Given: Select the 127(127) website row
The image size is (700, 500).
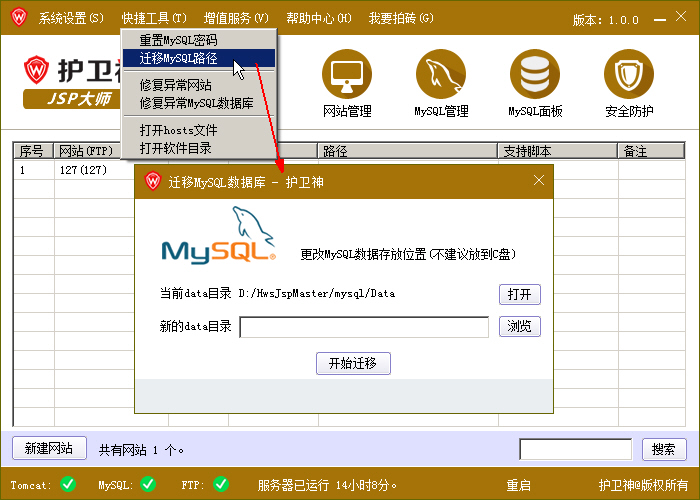Looking at the screenshot, I should tap(83, 170).
